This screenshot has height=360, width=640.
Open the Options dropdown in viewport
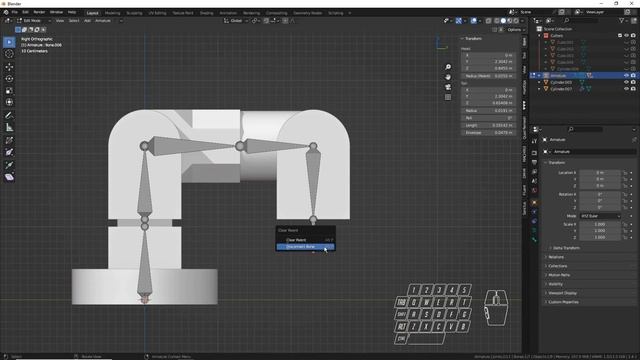[x=516, y=29]
